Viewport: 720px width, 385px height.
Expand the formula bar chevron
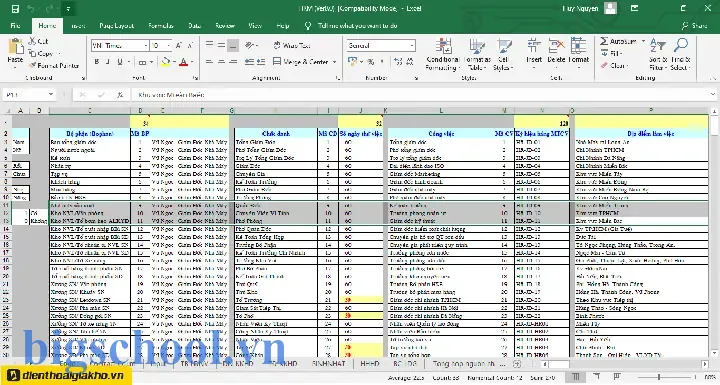tap(712, 95)
